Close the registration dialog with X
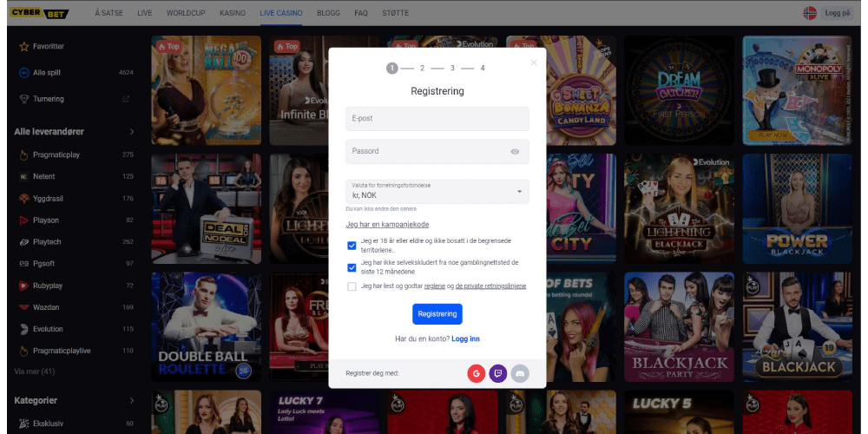The height and width of the screenshot is (434, 868). point(534,62)
